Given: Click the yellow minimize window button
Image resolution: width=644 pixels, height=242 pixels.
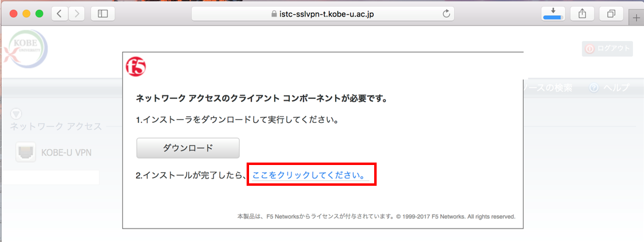Looking at the screenshot, I should (26, 13).
